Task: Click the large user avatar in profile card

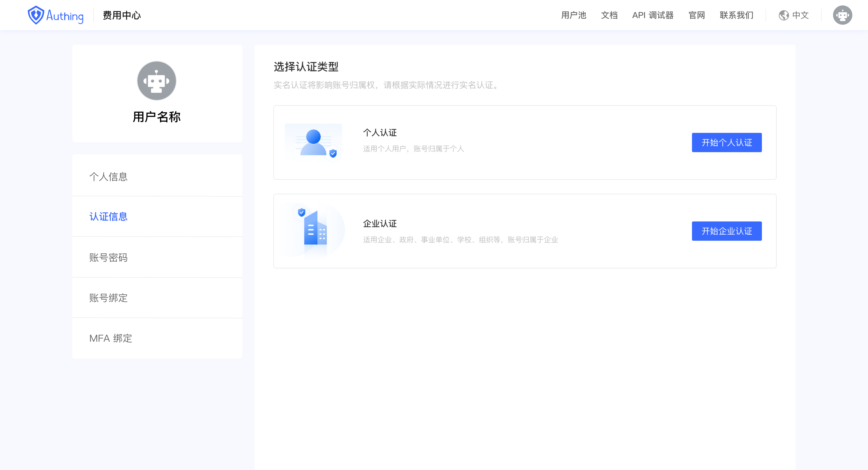Action: tap(157, 81)
